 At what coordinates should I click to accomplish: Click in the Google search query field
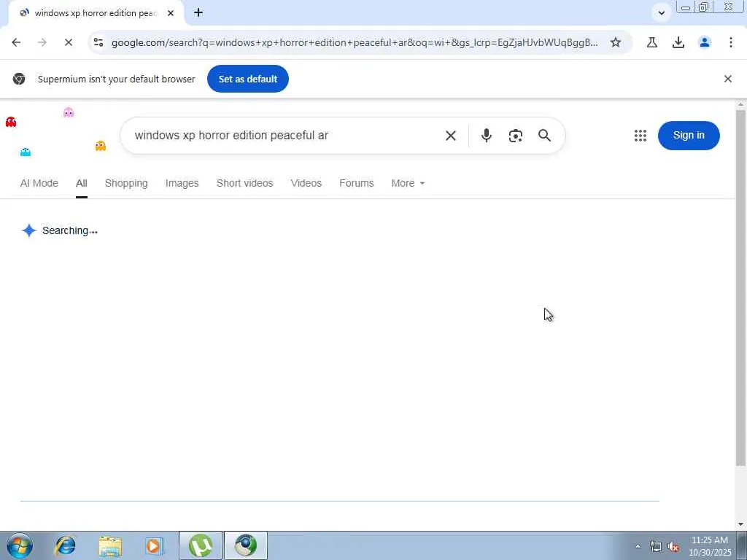[x=286, y=136]
